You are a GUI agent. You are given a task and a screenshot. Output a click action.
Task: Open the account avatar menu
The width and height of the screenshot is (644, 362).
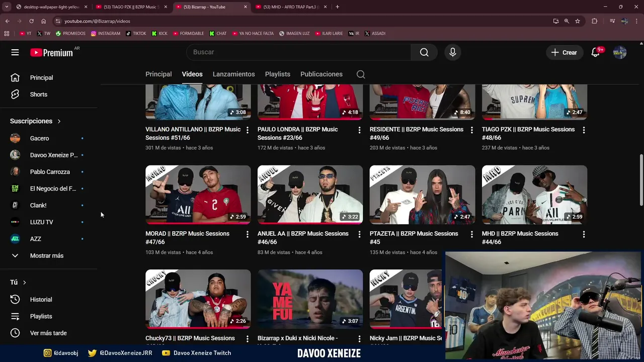(x=620, y=52)
